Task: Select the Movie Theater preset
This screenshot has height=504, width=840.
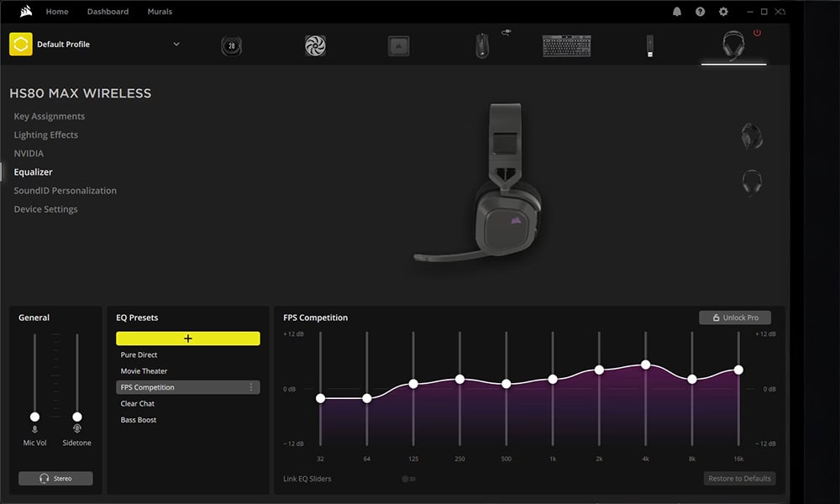Action: [x=144, y=370]
